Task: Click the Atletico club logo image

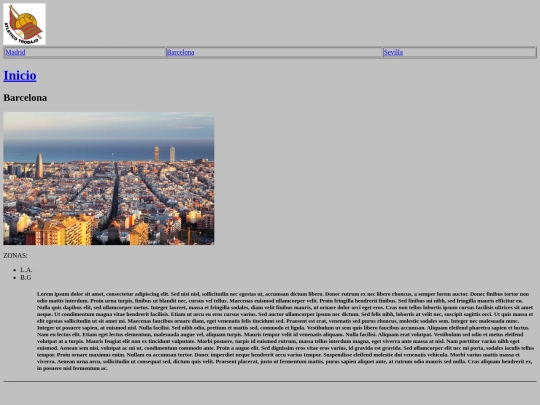Action: [24, 24]
